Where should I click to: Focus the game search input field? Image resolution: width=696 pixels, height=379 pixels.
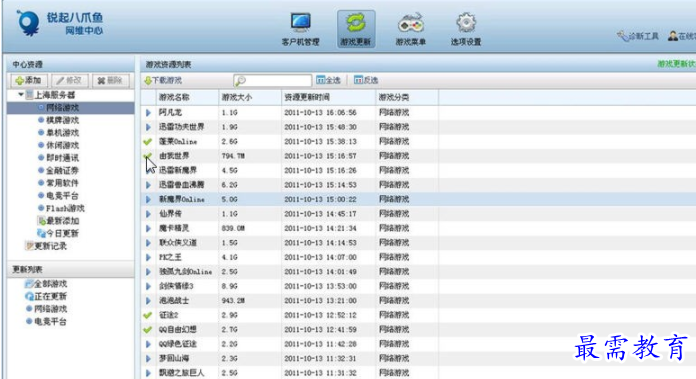click(272, 80)
